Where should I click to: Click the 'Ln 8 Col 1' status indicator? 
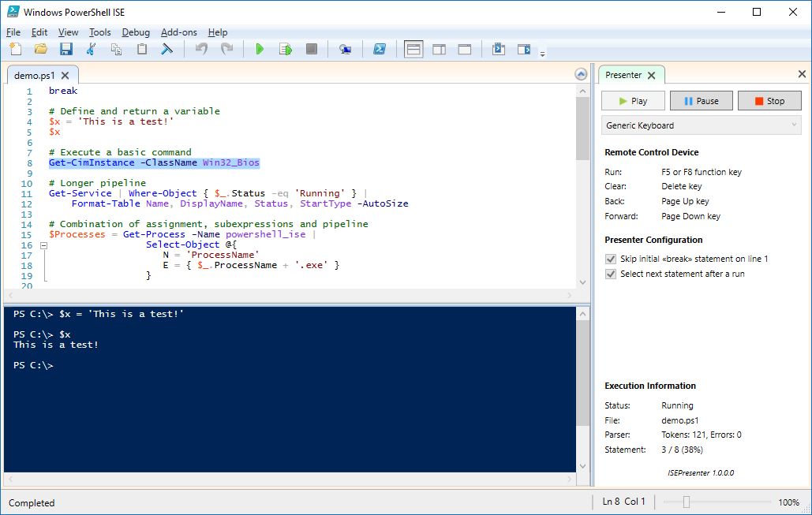[x=624, y=502]
